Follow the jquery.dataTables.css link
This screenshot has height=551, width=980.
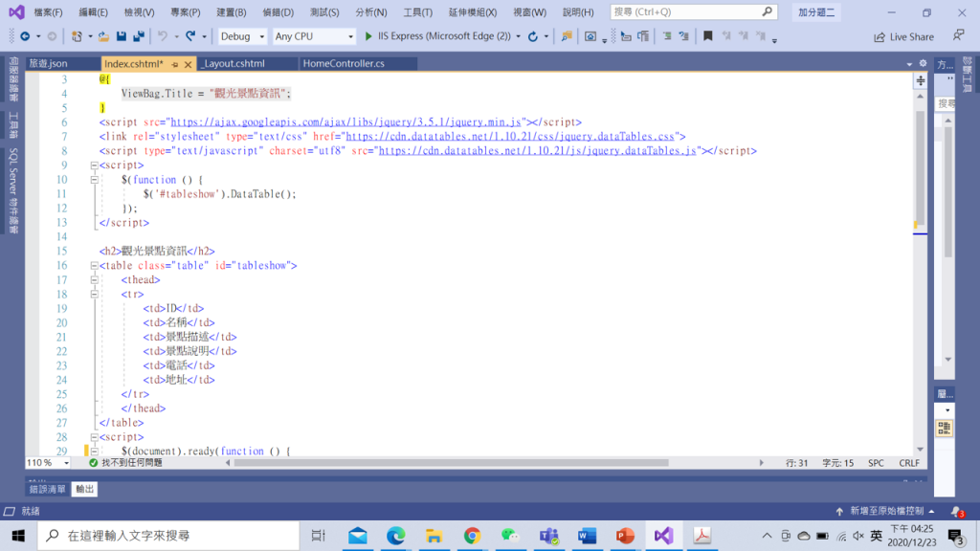click(x=510, y=137)
